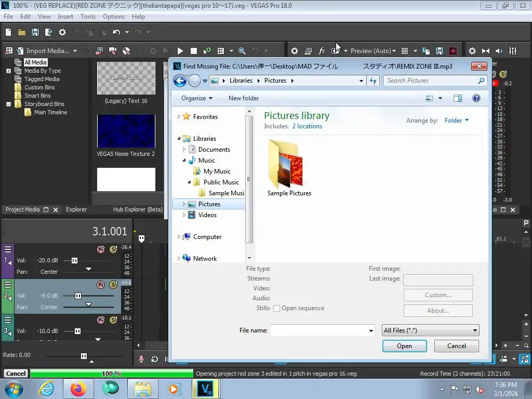The width and height of the screenshot is (532, 399).
Task: Open the All Files (*.*) type dropdown
Action: click(x=431, y=330)
